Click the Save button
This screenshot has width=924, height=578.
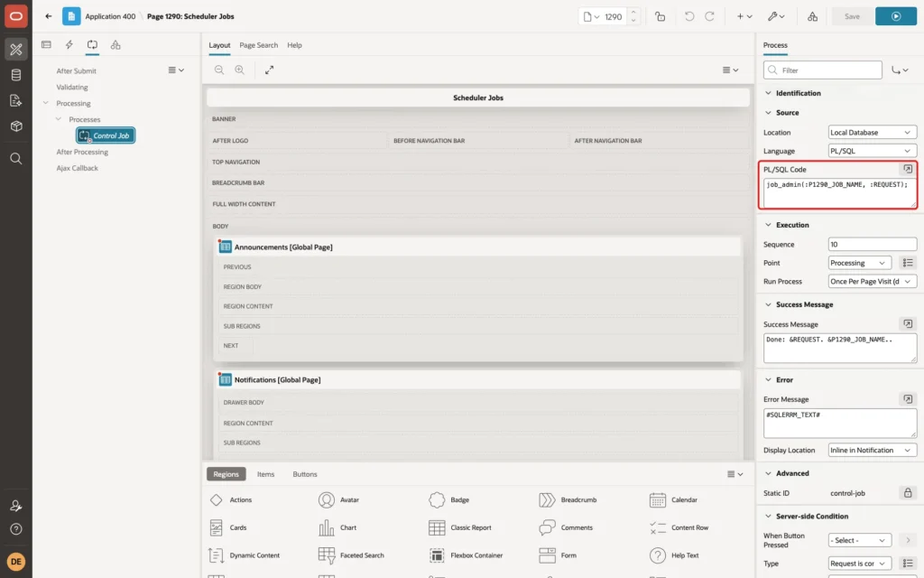click(852, 16)
